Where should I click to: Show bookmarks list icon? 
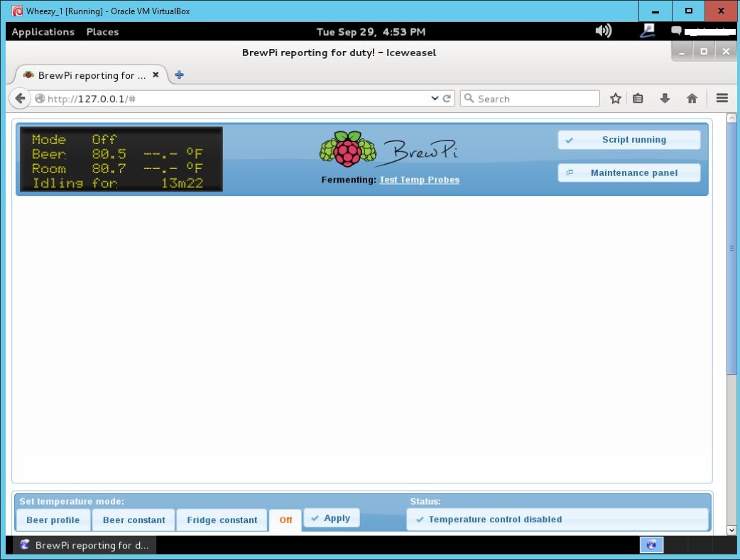pos(638,98)
